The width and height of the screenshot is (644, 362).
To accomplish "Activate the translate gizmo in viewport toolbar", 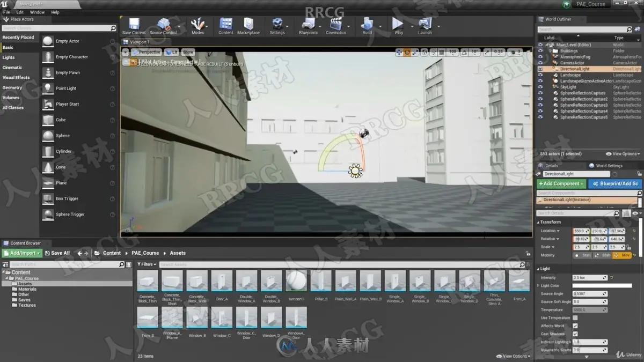I will click(x=399, y=52).
